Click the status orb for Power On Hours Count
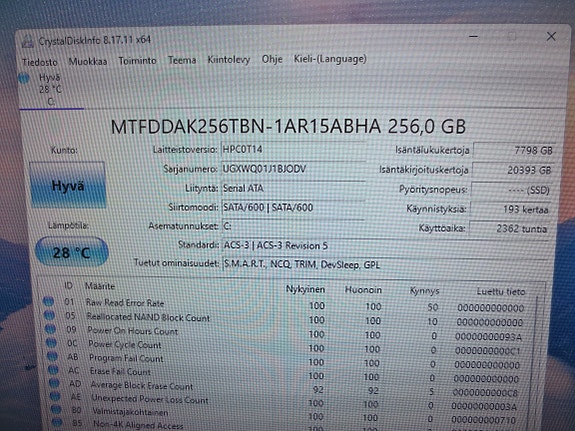Image resolution: width=575 pixels, height=431 pixels. tap(50, 329)
